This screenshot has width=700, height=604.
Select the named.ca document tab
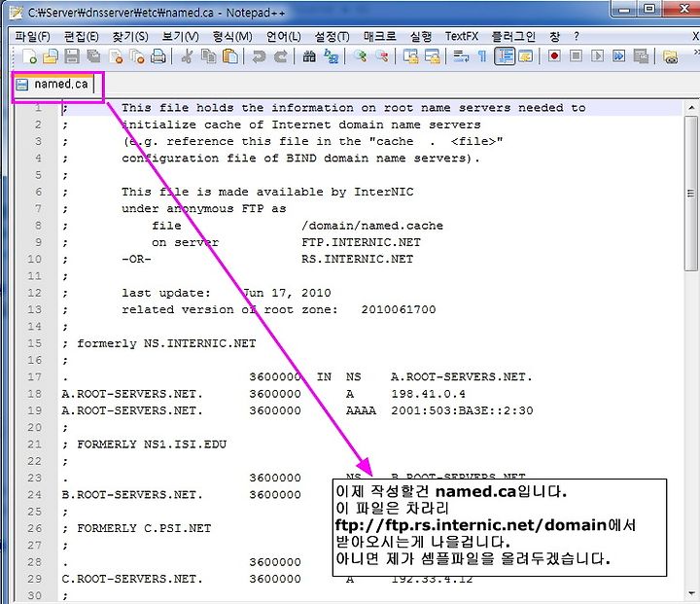pyautogui.click(x=53, y=84)
